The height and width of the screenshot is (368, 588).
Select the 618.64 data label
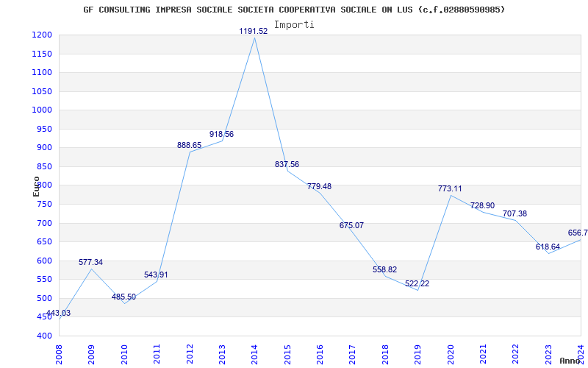[x=548, y=247]
